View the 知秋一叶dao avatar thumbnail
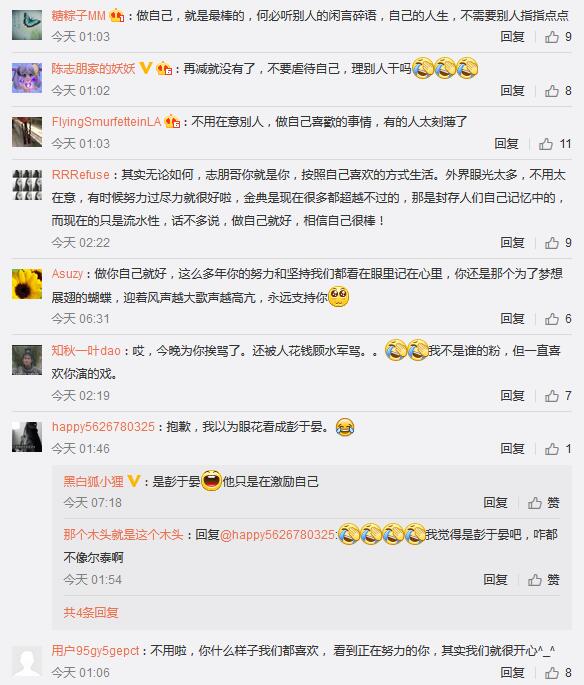Image resolution: width=584 pixels, height=685 pixels. click(x=27, y=360)
